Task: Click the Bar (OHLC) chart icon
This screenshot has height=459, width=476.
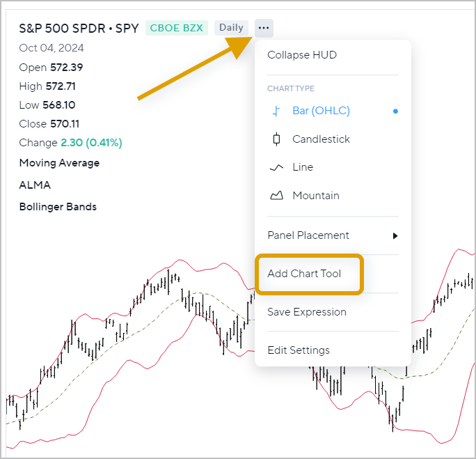Action: click(276, 111)
